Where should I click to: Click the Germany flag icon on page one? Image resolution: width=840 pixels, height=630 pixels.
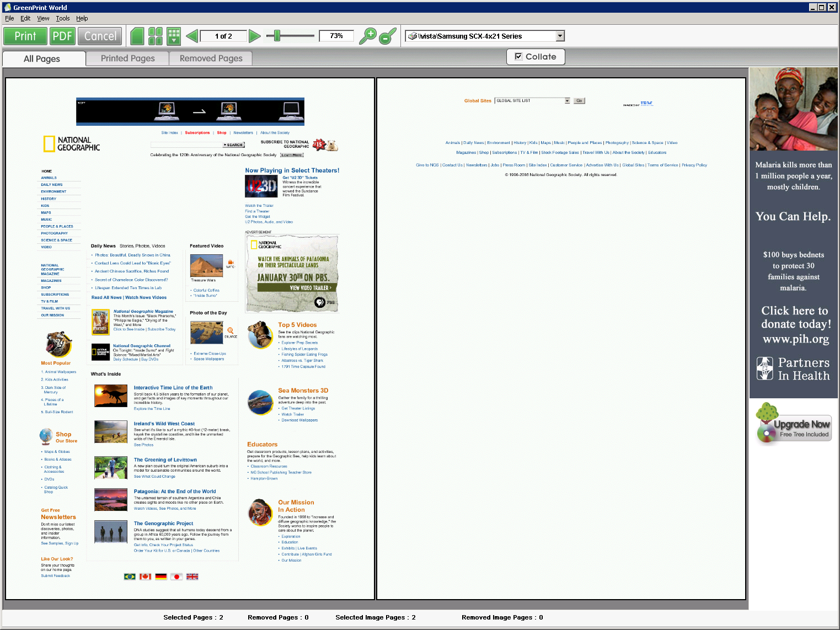click(x=161, y=576)
